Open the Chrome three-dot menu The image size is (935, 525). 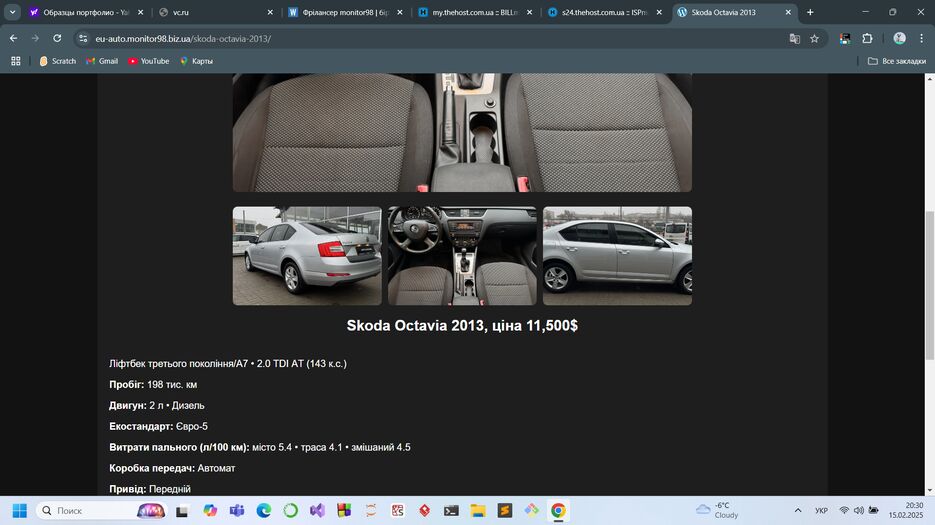pos(921,38)
